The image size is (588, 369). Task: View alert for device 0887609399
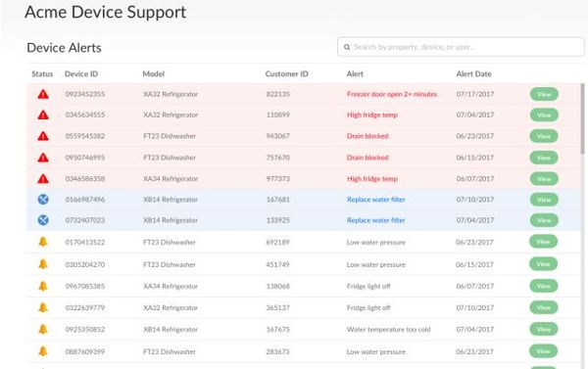(543, 351)
